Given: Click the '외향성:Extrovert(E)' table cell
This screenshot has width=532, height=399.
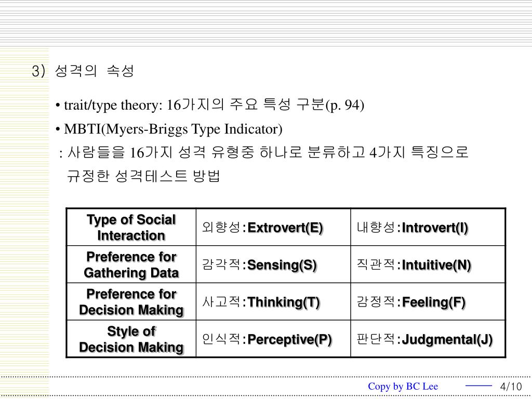Looking at the screenshot, I should [x=273, y=227].
